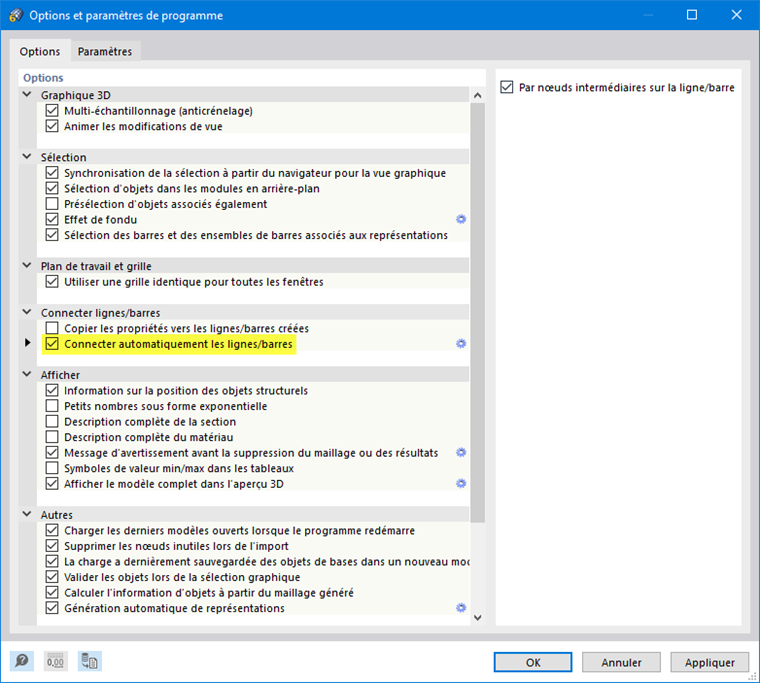Image resolution: width=760 pixels, height=683 pixels.
Task: Toggle Calculer l'information d'objets à partir du maillage
Action: point(52,592)
